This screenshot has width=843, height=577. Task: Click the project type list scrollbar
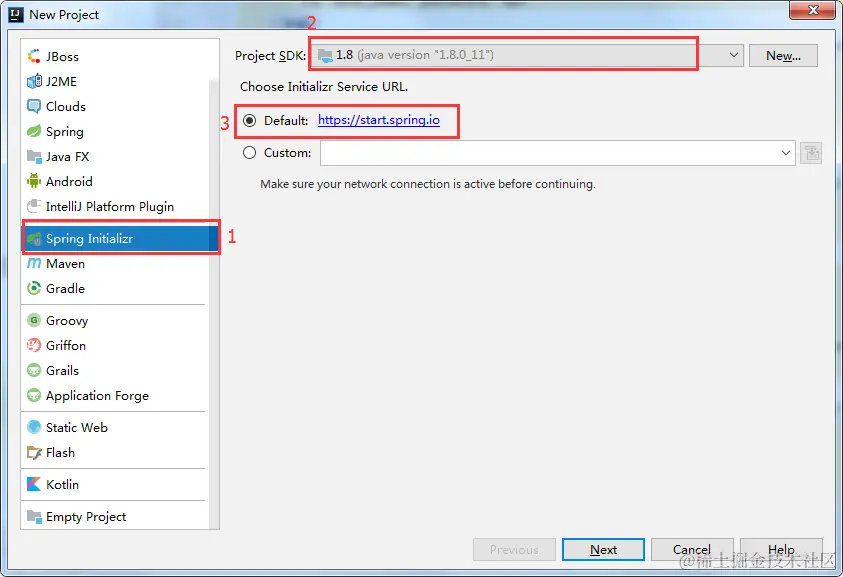(x=214, y=304)
